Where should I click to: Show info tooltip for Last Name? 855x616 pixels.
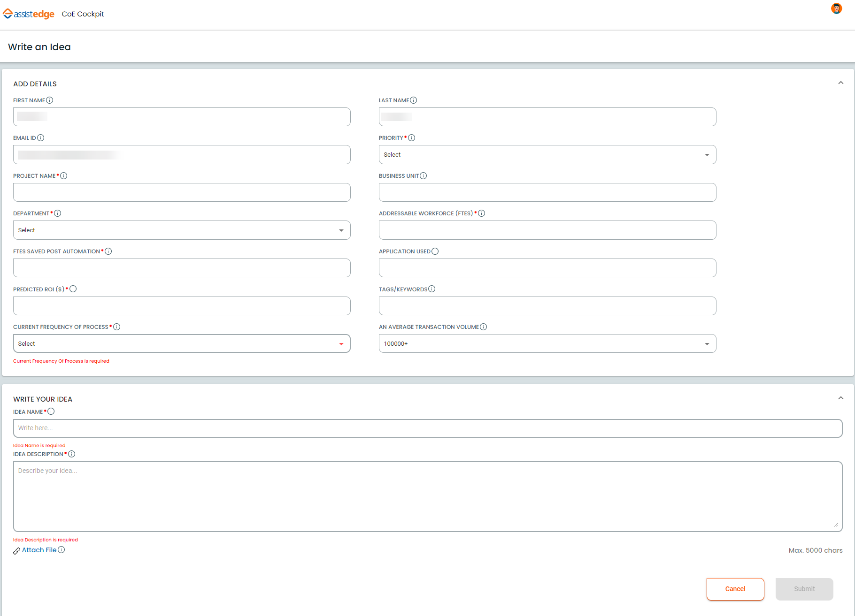(x=414, y=100)
